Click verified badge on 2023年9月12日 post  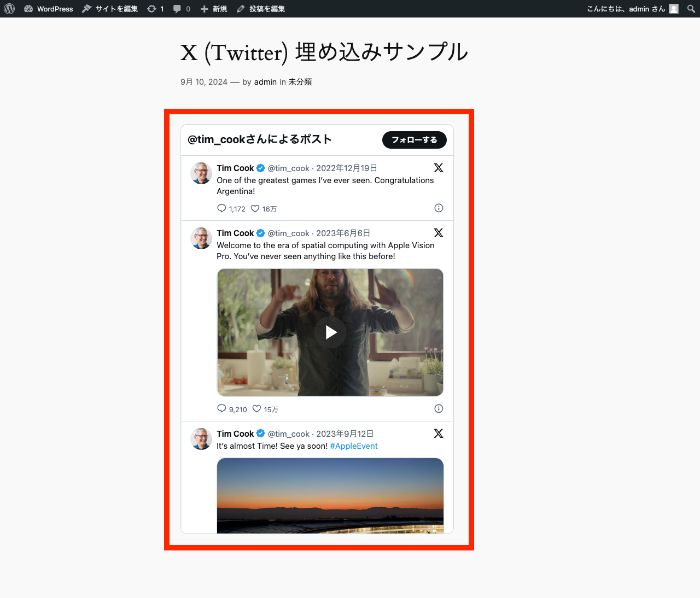click(x=261, y=434)
